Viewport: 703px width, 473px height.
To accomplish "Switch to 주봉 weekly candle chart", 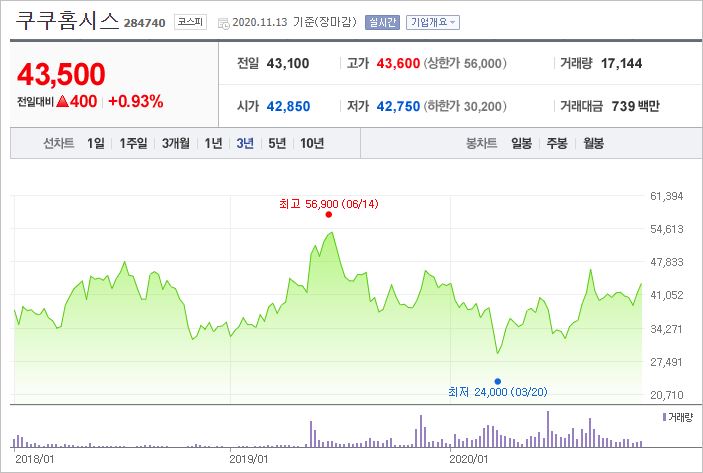I will pyautogui.click(x=557, y=143).
